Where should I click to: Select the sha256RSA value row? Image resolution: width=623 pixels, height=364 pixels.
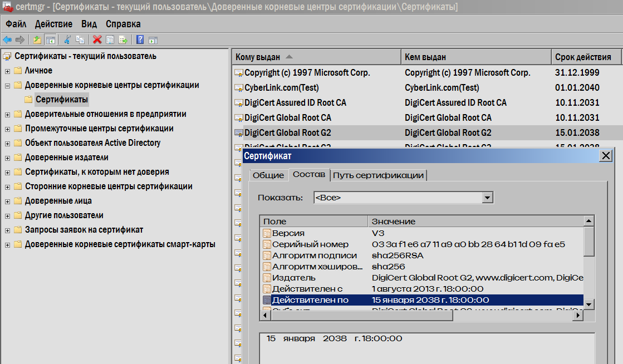click(x=398, y=255)
